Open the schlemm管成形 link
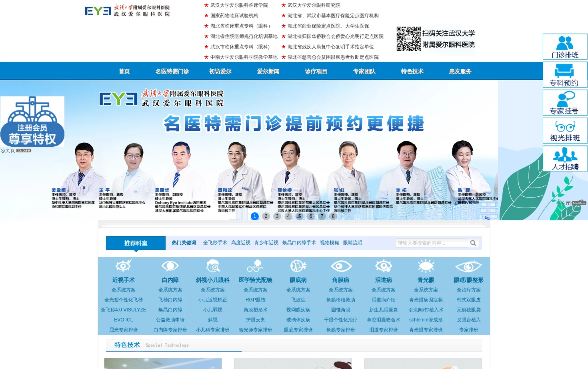This screenshot has width=588, height=369. tap(426, 320)
